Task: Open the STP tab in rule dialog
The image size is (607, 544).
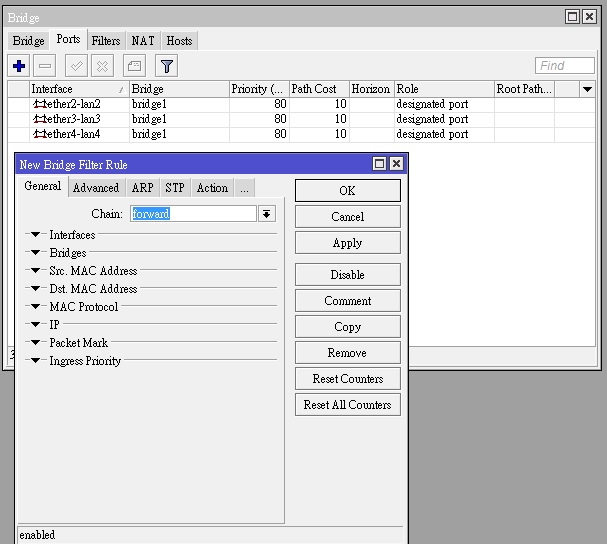Action: (175, 188)
